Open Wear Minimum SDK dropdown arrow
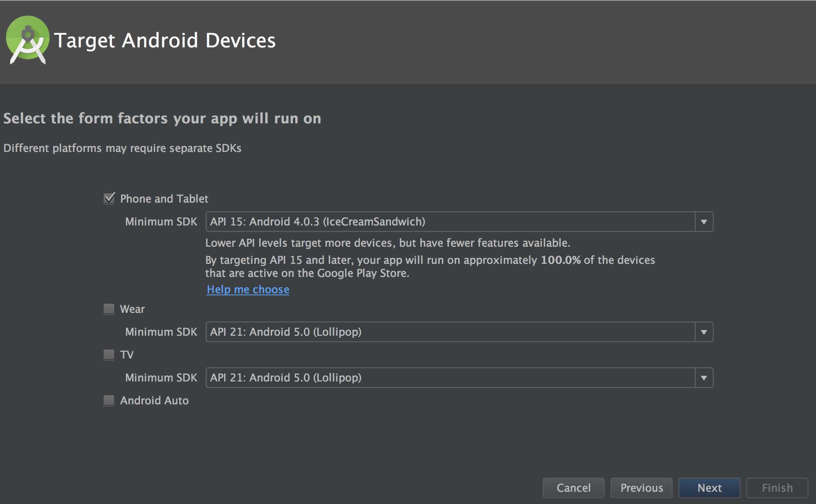This screenshot has height=504, width=816. click(704, 332)
